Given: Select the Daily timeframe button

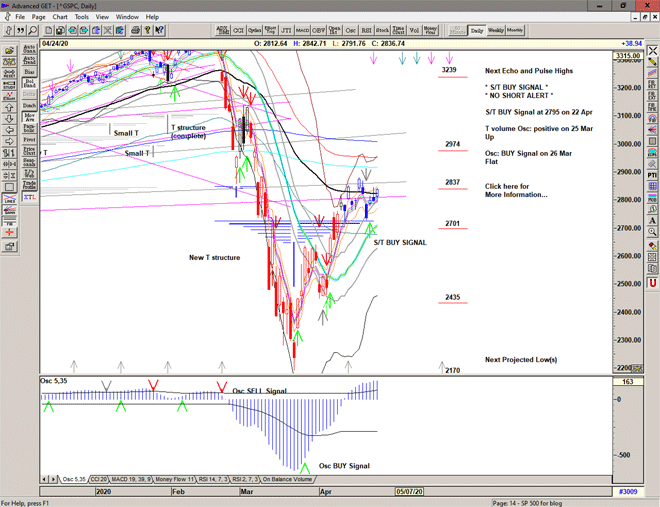Looking at the screenshot, I should pyautogui.click(x=477, y=31).
